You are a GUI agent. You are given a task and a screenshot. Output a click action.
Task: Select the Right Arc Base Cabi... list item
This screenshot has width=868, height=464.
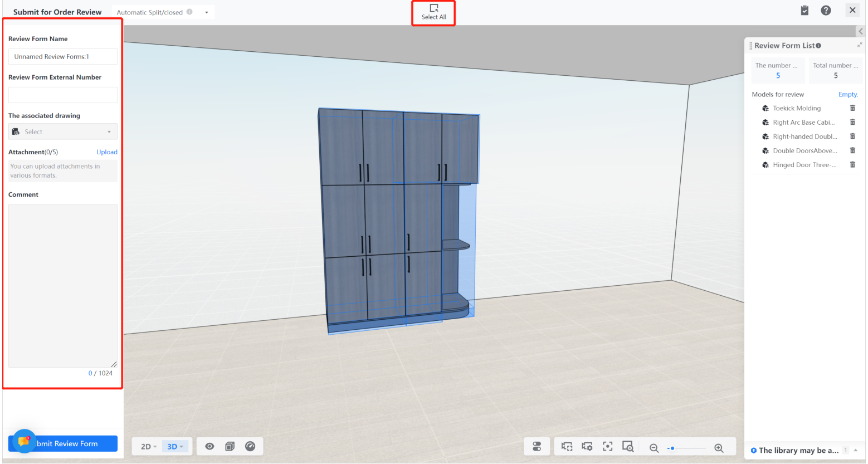[804, 123]
